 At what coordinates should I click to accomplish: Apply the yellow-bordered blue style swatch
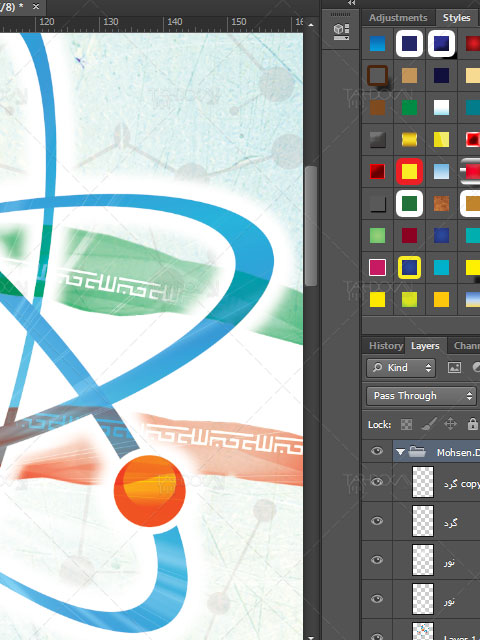pyautogui.click(x=409, y=268)
